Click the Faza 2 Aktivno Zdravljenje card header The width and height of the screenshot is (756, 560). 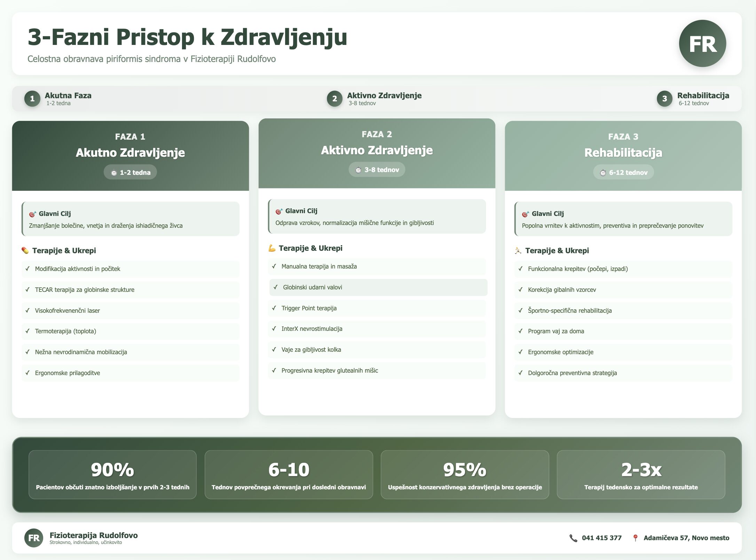[377, 153]
